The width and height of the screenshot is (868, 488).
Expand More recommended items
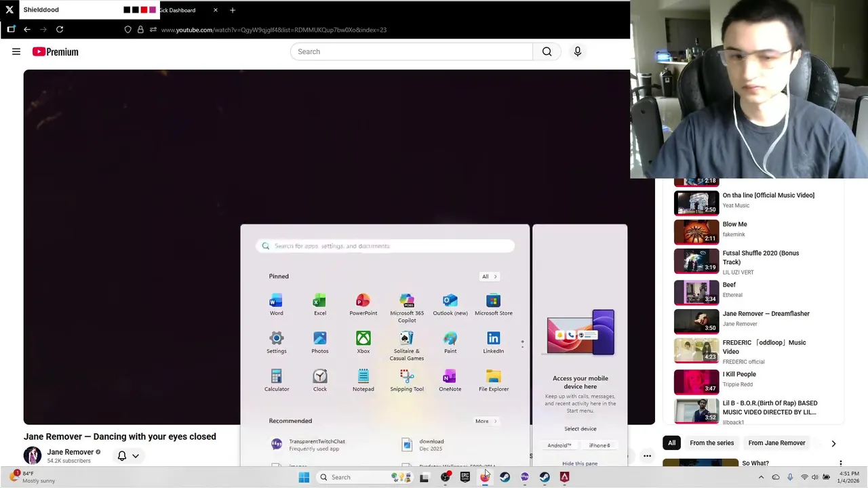click(486, 421)
